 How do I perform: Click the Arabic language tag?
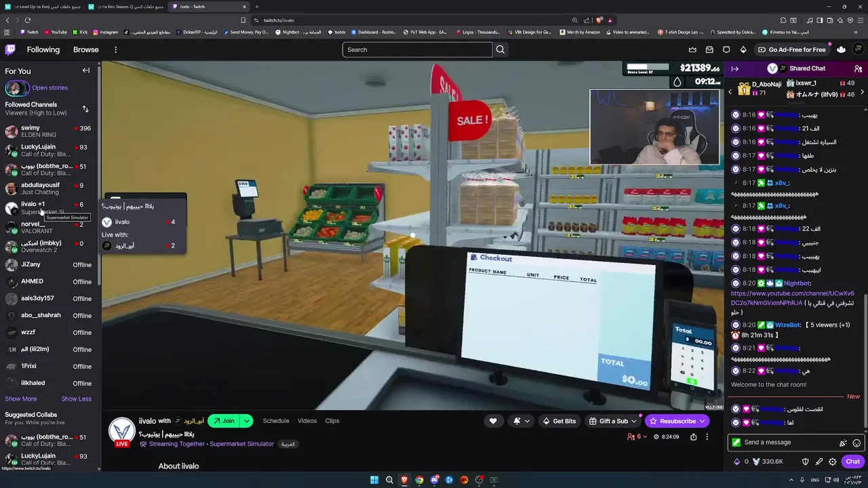(x=288, y=444)
